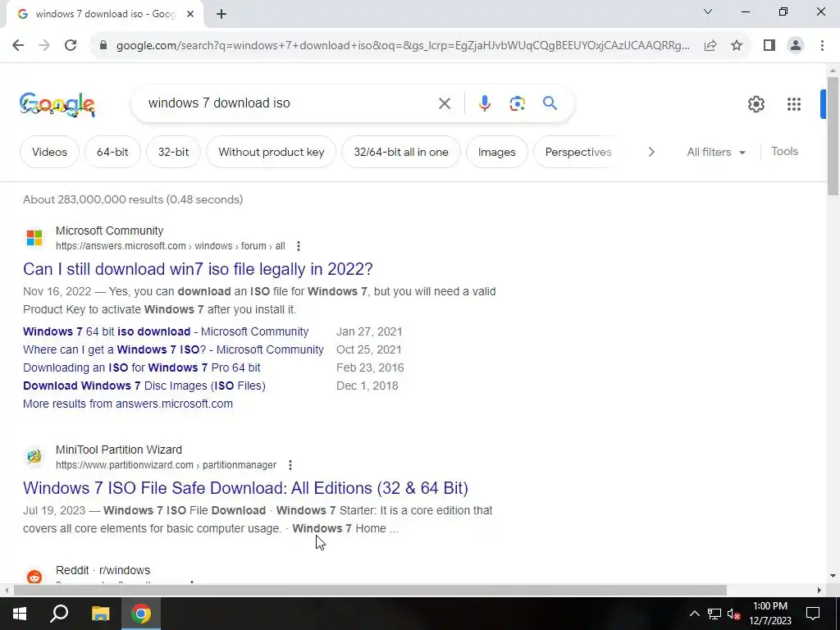This screenshot has height=630, width=840.
Task: Click the Google doodle logo
Action: 57,104
